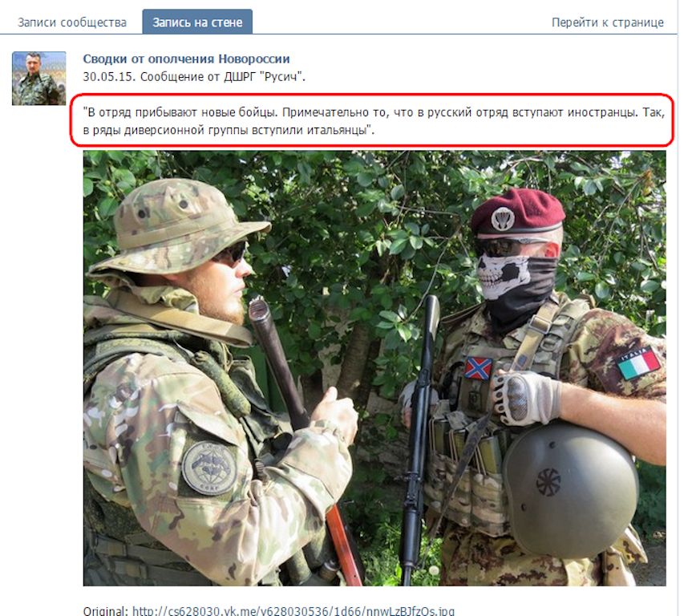This screenshot has width=692, height=616.
Task: Click the community avatar thumbnail
Action: 38,78
